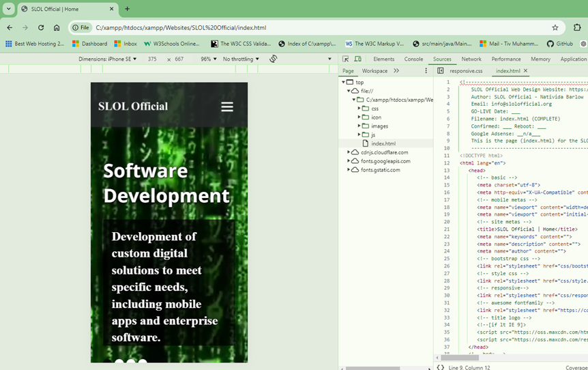Expand the images folder

click(x=359, y=126)
